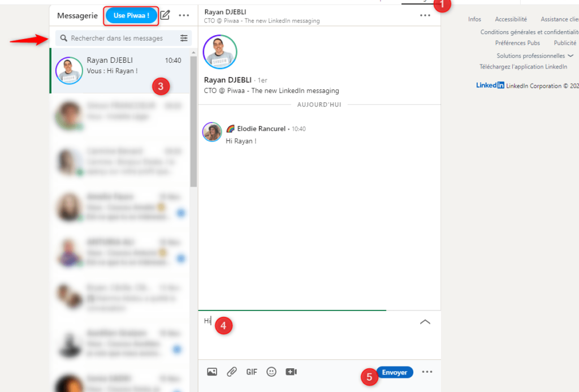
Task: Click Elodie Rancurel message avatar
Action: 212,132
